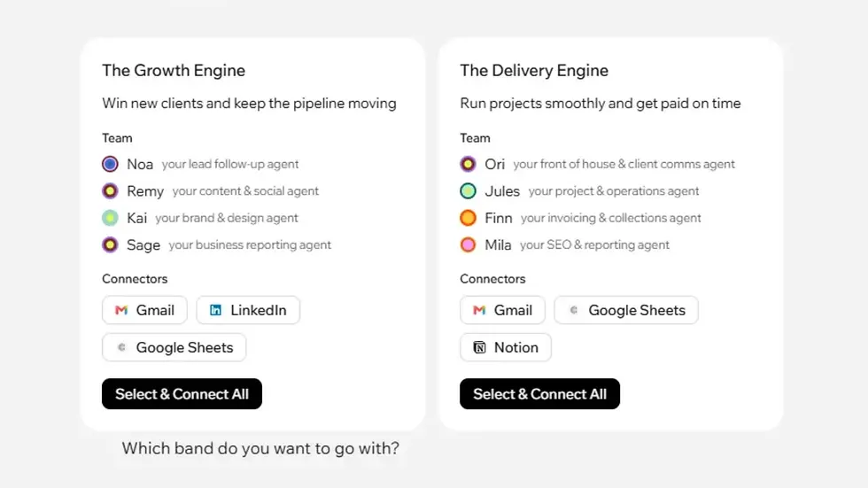The image size is (868, 488).
Task: Click 'Connectors' label in Growth Engine card
Action: pos(135,279)
